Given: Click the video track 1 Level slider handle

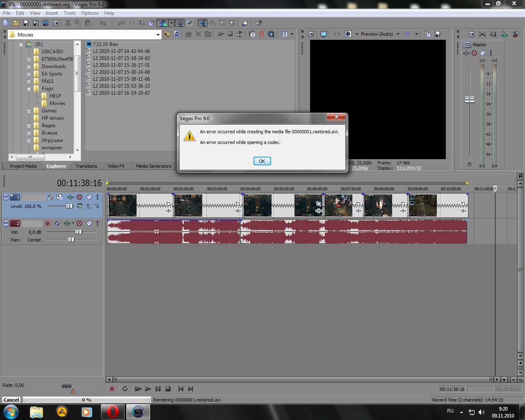Looking at the screenshot, I should pos(69,206).
